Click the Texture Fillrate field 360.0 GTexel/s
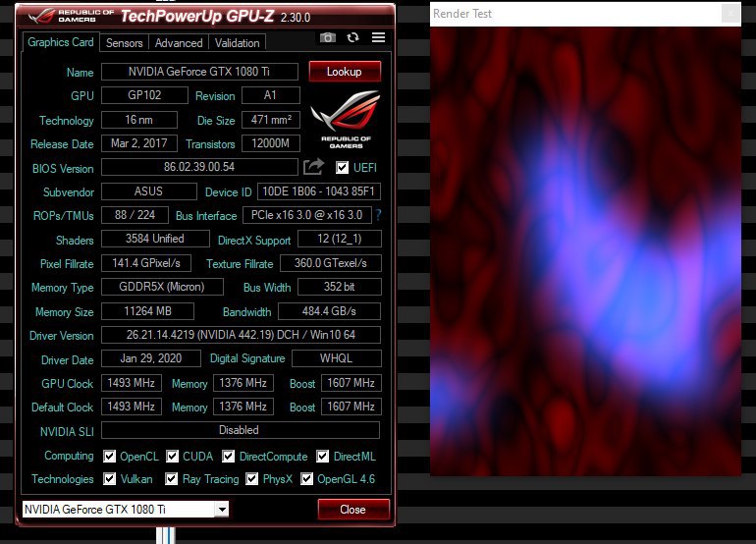This screenshot has height=544, width=756. (331, 263)
